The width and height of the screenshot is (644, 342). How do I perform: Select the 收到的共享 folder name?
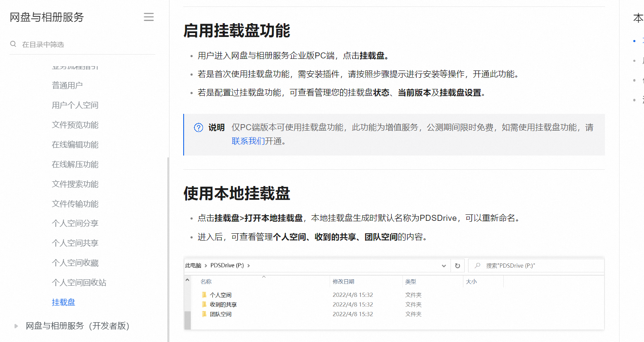coord(223,305)
